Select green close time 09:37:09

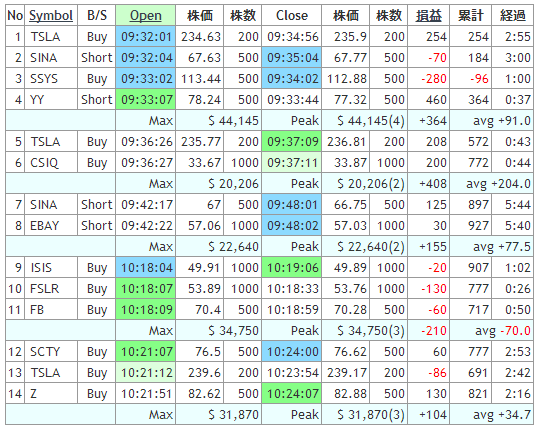(292, 142)
